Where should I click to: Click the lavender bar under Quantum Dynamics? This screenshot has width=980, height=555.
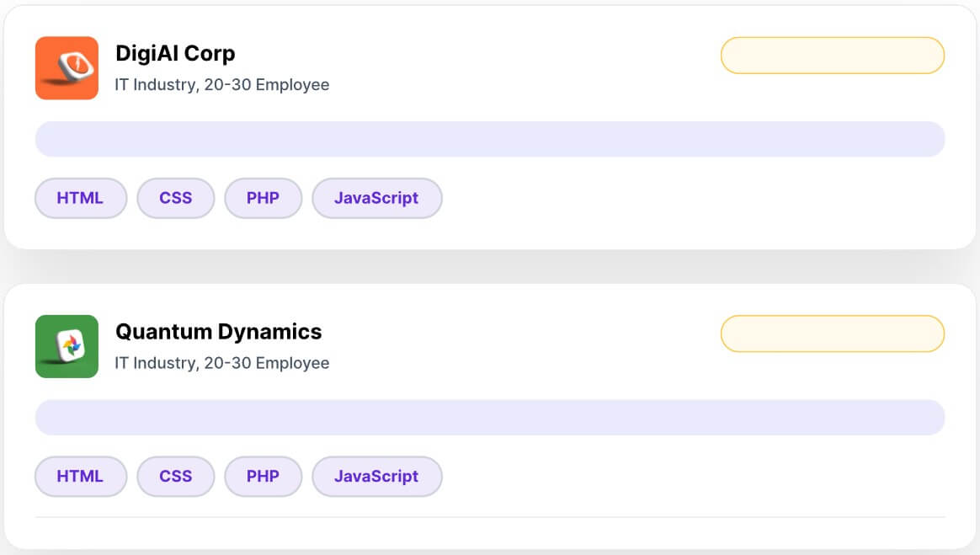click(490, 418)
